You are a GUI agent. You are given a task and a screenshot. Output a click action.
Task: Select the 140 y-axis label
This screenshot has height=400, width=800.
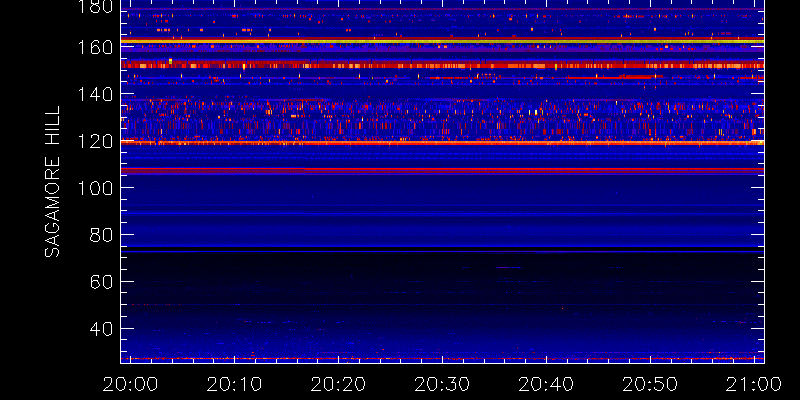[95, 94]
